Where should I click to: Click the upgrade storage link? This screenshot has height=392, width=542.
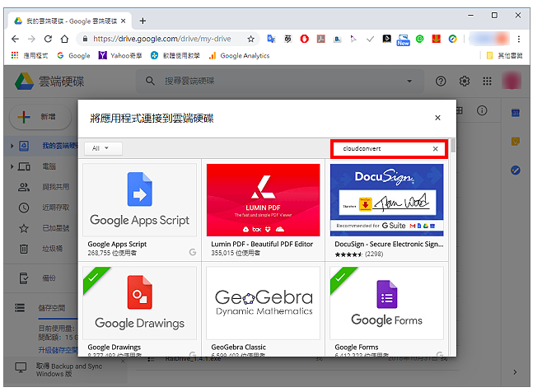[58, 350]
